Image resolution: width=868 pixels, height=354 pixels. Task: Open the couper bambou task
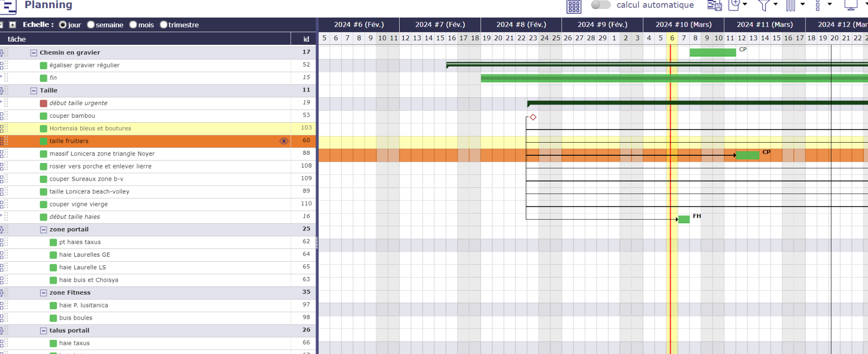72,116
